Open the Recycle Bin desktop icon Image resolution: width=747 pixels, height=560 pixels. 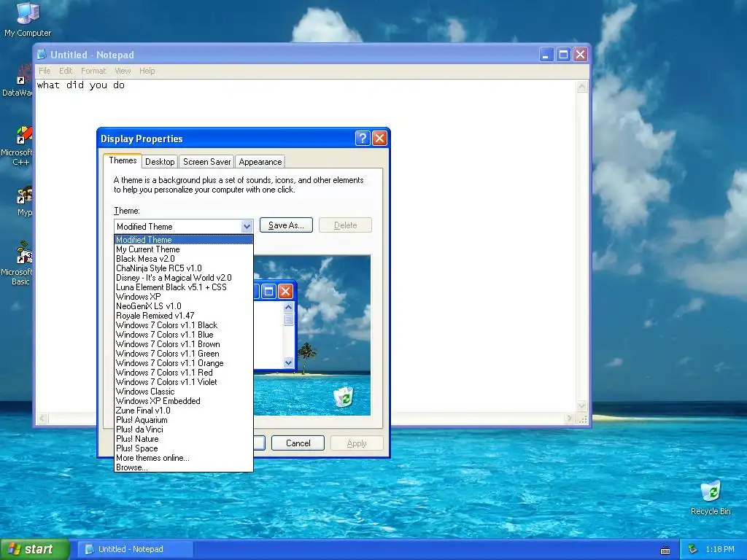coord(711,497)
